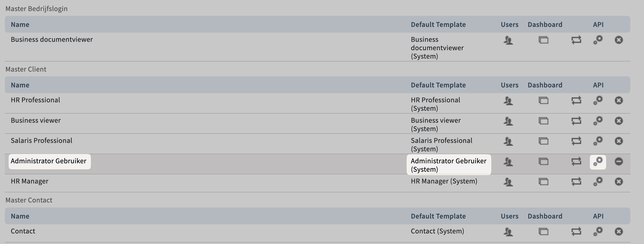Click minus icon on Administrator Gebruiker row

[x=619, y=162]
